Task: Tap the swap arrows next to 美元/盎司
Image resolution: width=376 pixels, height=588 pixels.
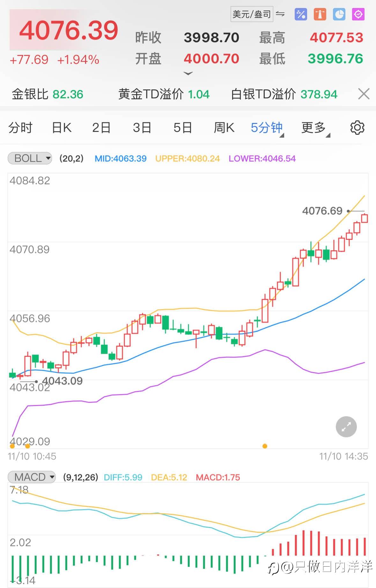Action: (280, 14)
